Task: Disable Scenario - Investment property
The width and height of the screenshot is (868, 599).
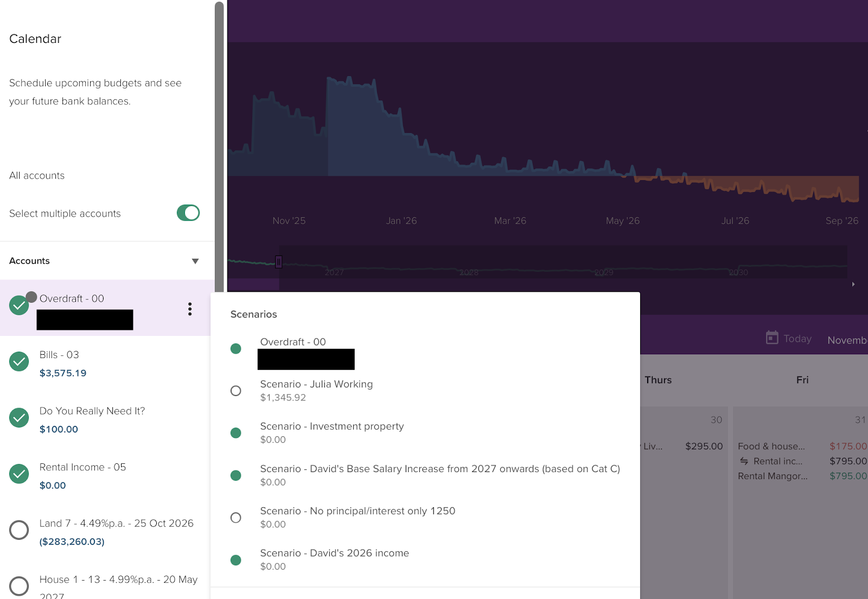Action: tap(236, 433)
